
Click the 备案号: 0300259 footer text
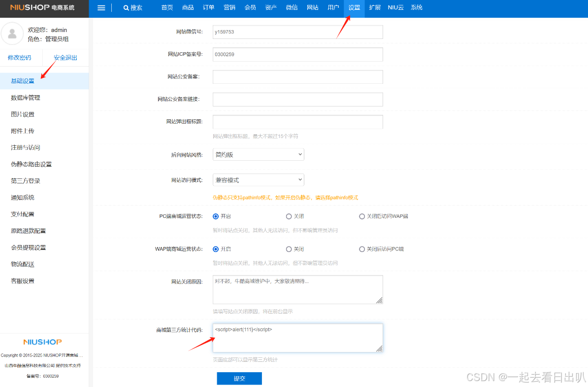pos(42,376)
